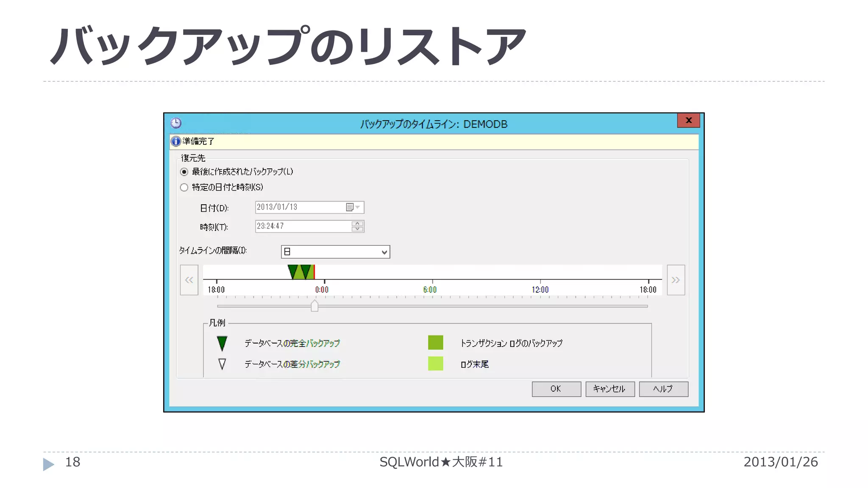Click the blue info icon beside 準備完了
Viewport: 868px width, 488px height.
click(175, 141)
